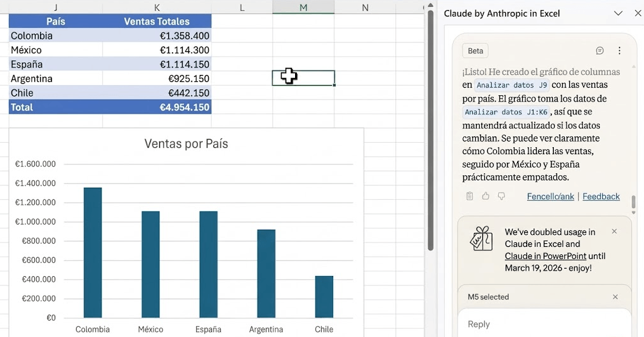Click the Argentina category label under chart
The height and width of the screenshot is (337, 644).
click(x=266, y=329)
